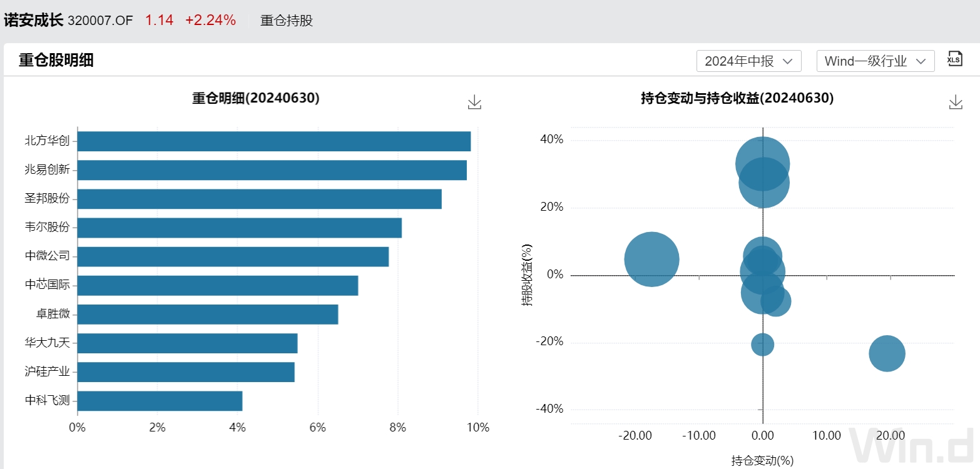Click the download icon on 重仓明细 chart
Screen dimensions: 980x469
click(x=474, y=101)
